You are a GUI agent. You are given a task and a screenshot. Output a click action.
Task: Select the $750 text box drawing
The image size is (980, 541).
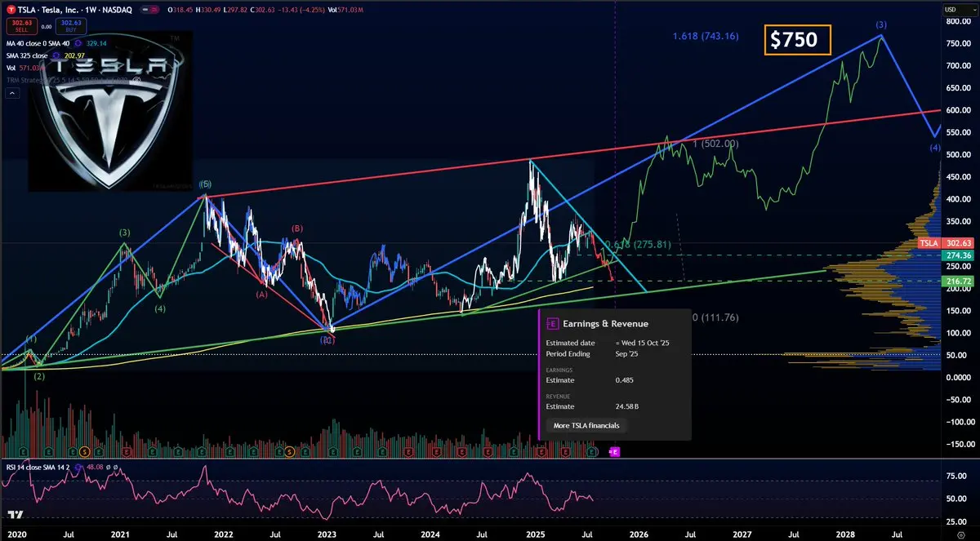(797, 39)
